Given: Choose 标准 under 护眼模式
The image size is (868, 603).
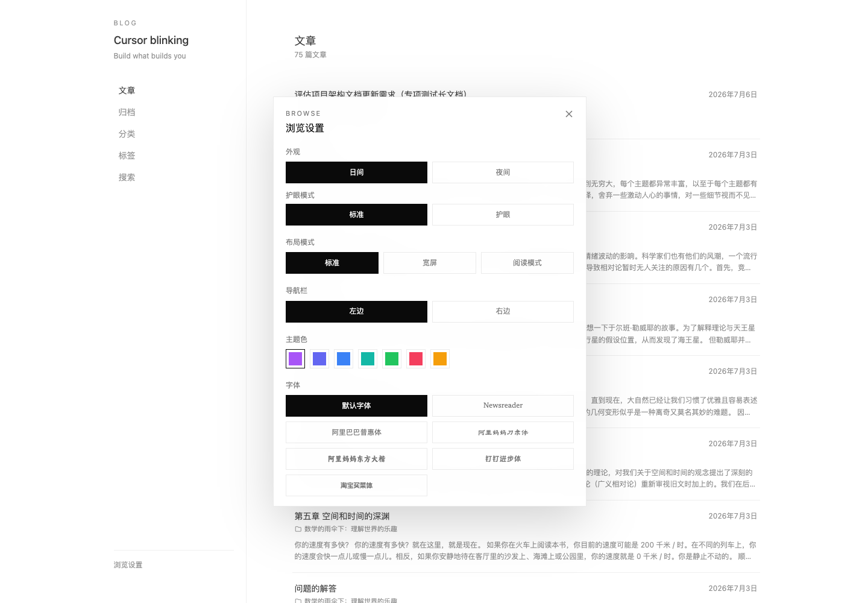Looking at the screenshot, I should coord(356,215).
